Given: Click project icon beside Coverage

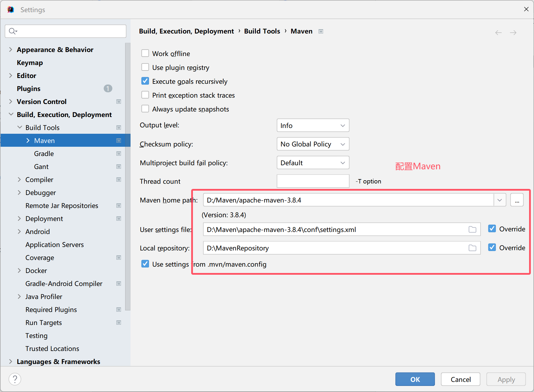Looking at the screenshot, I should click(118, 258).
